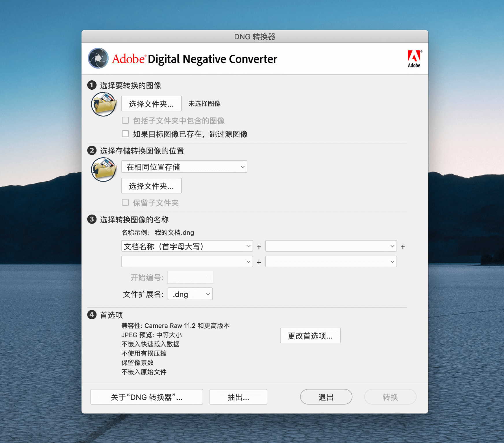This screenshot has width=504, height=443.
Task: Open the .dng file extension dropdown
Action: click(x=190, y=294)
